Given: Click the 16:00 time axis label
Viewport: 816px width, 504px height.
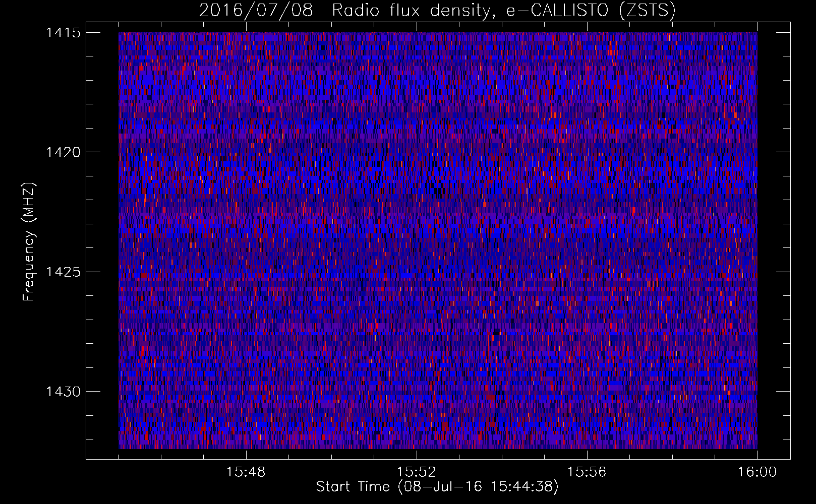Looking at the screenshot, I should [x=757, y=472].
